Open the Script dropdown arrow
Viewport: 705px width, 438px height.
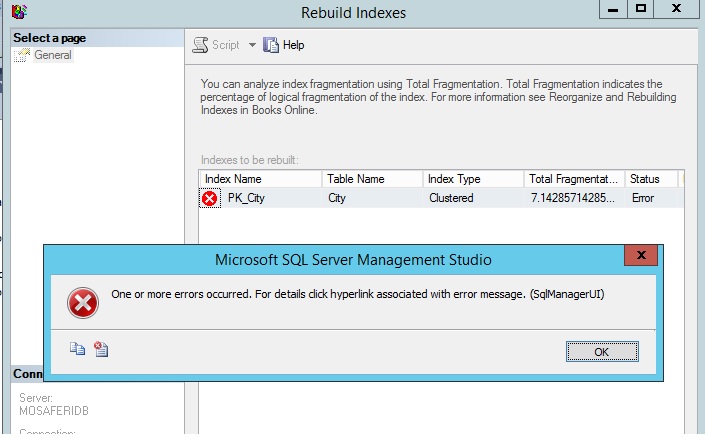tap(252, 45)
